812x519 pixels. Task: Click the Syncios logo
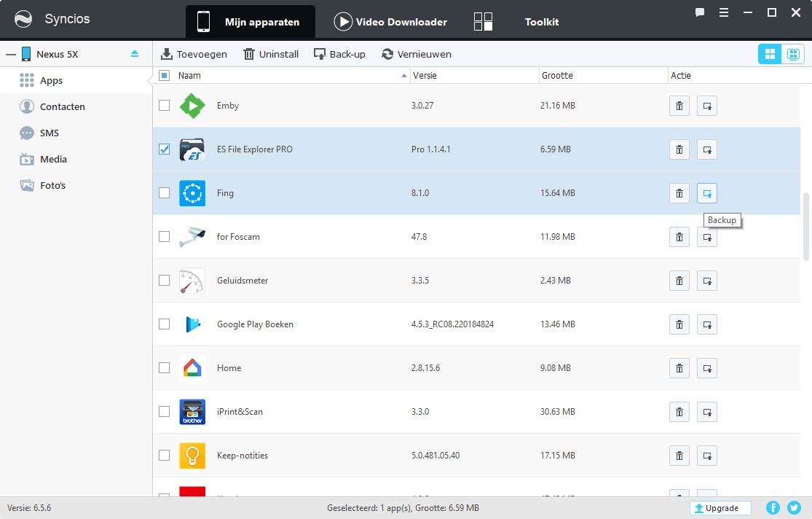click(23, 19)
